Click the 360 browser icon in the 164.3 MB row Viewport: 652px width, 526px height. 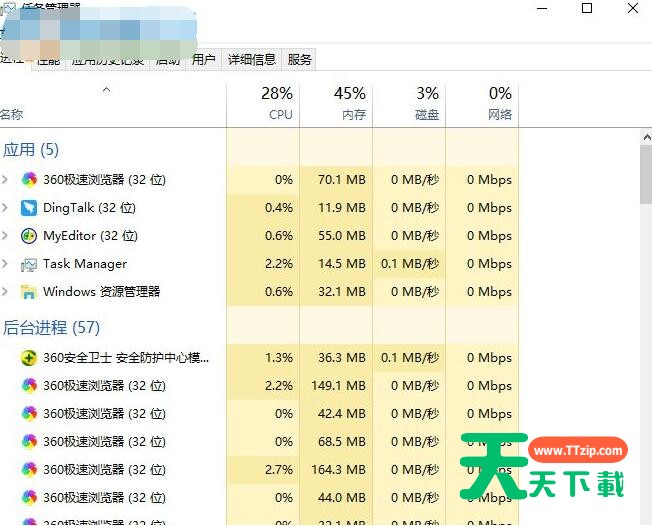(29, 469)
